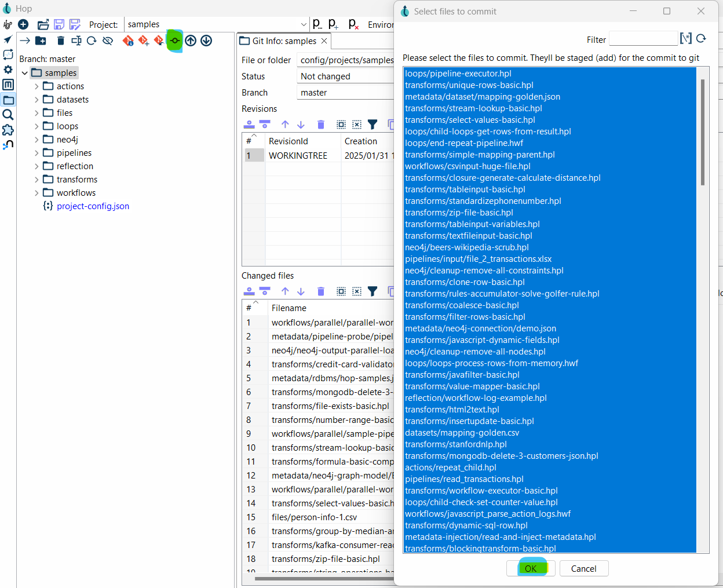Click the delete trash icon in explorer toolbar
The image size is (723, 588).
(x=61, y=41)
